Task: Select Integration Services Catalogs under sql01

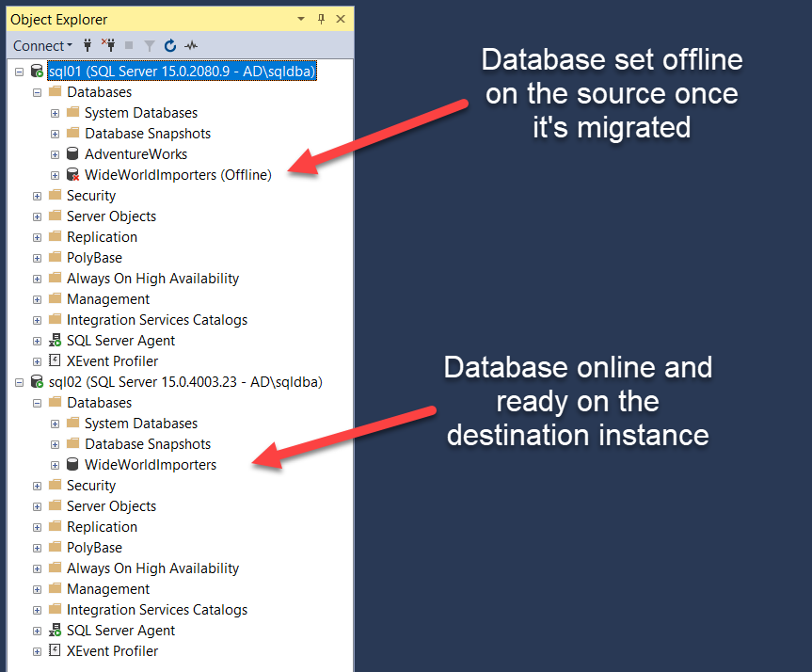Action: [x=157, y=320]
